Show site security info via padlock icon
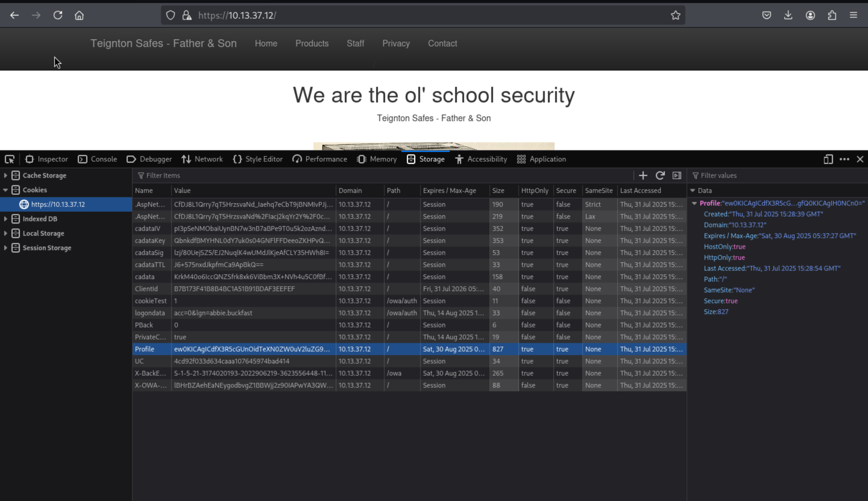This screenshot has height=501, width=868. pos(187,15)
